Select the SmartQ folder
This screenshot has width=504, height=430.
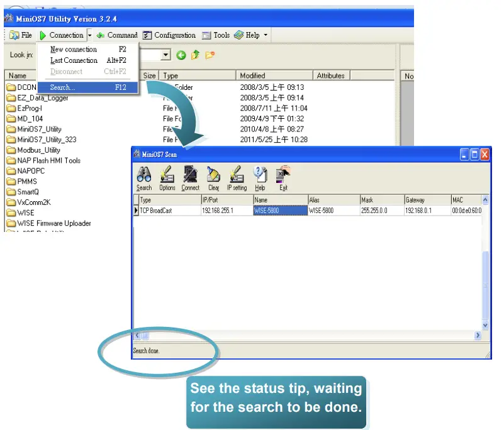tap(23, 192)
